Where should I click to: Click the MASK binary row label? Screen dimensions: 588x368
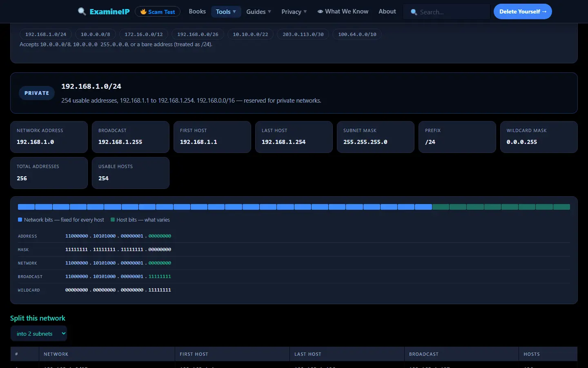click(x=23, y=249)
